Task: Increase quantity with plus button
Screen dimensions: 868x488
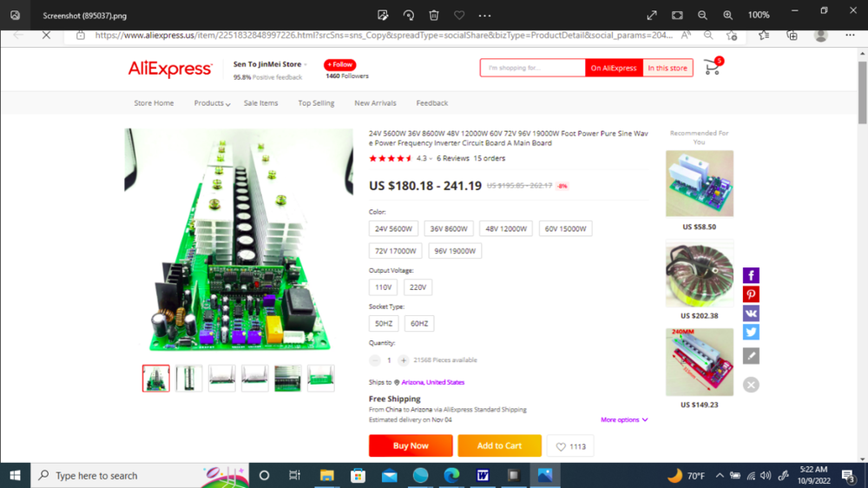Action: [x=404, y=360]
